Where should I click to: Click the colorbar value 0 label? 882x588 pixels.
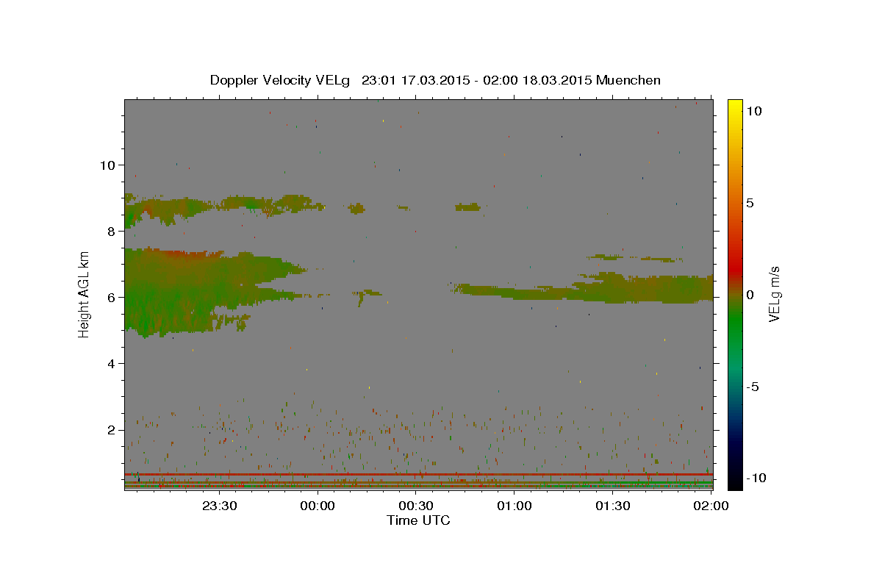click(x=750, y=295)
